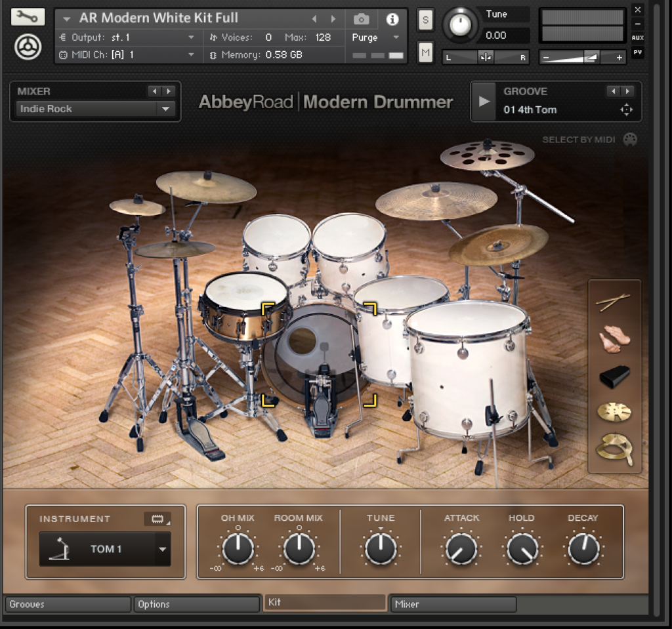Open the instrument info icon

[392, 19]
